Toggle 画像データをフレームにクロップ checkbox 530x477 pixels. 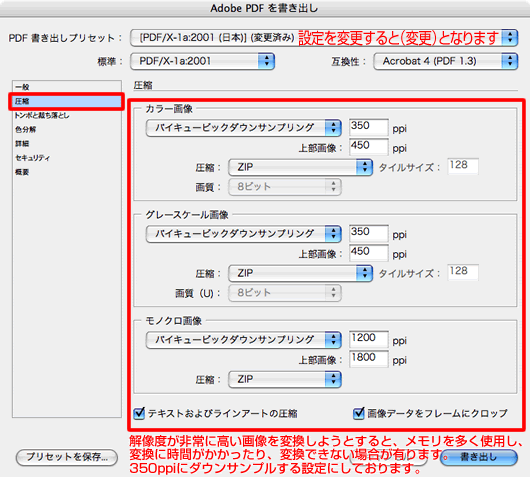[x=358, y=413]
